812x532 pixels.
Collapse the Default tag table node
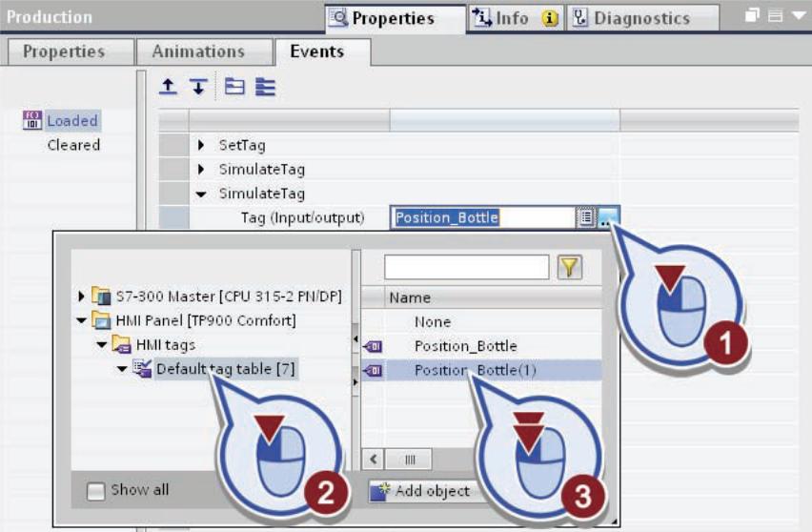click(x=122, y=369)
